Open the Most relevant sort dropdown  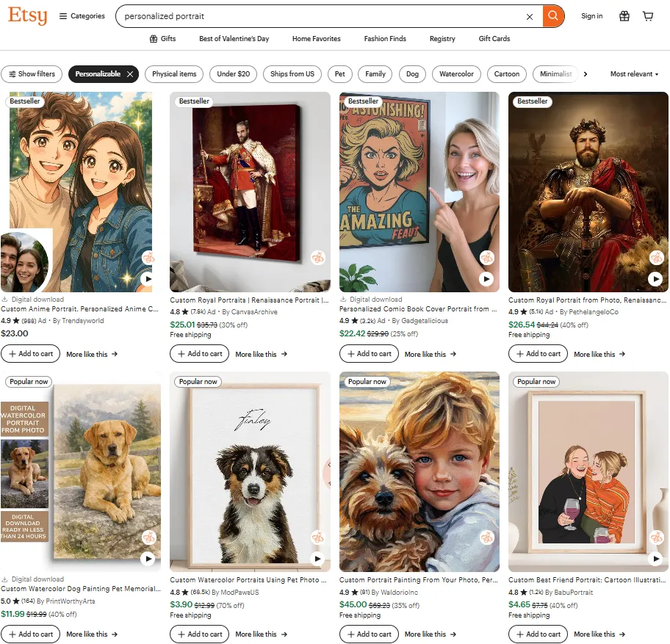point(634,74)
